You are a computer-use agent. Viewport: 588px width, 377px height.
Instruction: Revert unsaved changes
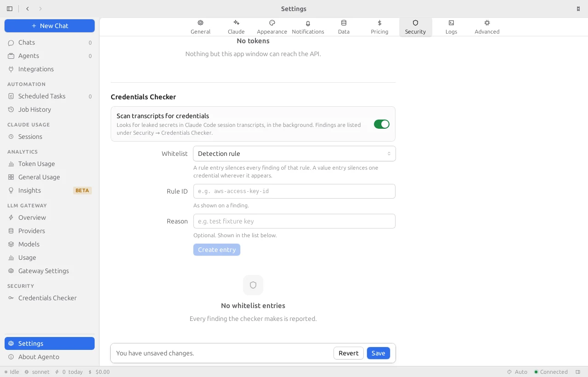click(x=348, y=353)
